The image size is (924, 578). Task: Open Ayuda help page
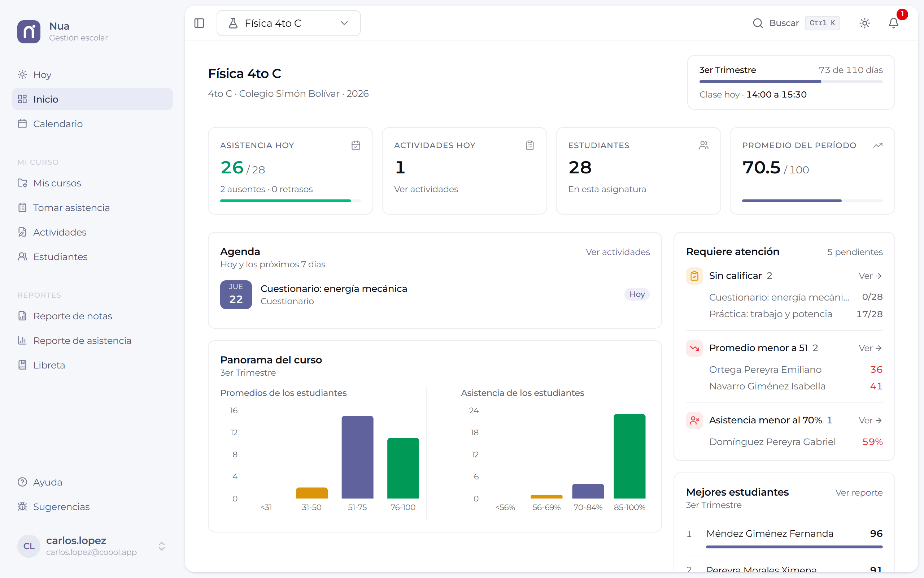coord(92,482)
